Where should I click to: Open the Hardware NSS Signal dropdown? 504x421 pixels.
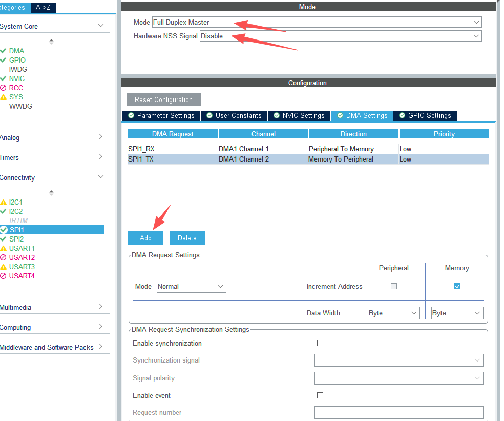(x=341, y=36)
